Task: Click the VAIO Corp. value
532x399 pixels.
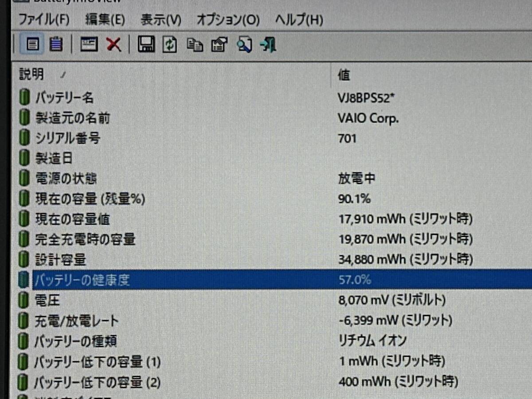Action: point(368,118)
